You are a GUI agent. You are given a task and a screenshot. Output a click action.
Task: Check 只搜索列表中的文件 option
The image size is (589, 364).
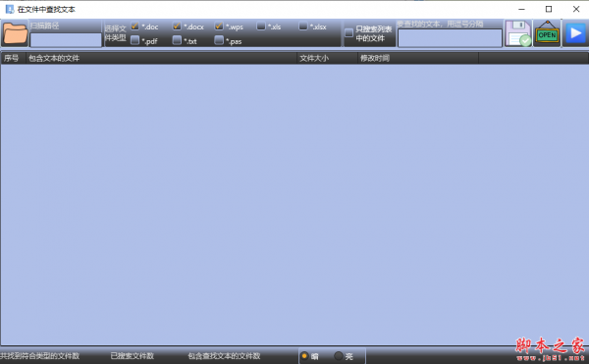pyautogui.click(x=348, y=33)
